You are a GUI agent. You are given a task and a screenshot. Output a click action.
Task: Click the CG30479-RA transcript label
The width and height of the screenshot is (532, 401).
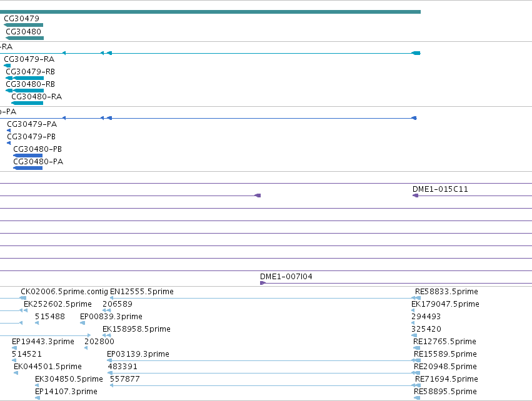(29, 59)
